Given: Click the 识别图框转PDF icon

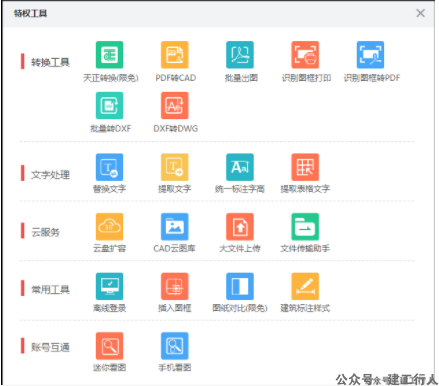Looking at the screenshot, I should pos(370,55).
